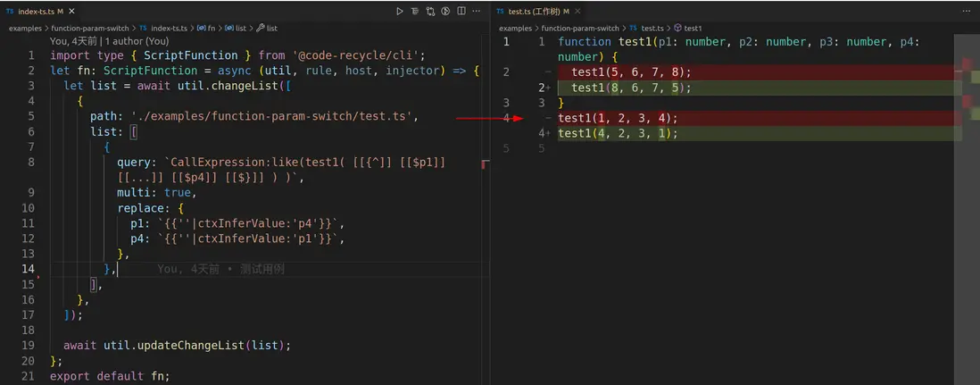Click the inline blame '测试用例' annotation

tap(262, 269)
